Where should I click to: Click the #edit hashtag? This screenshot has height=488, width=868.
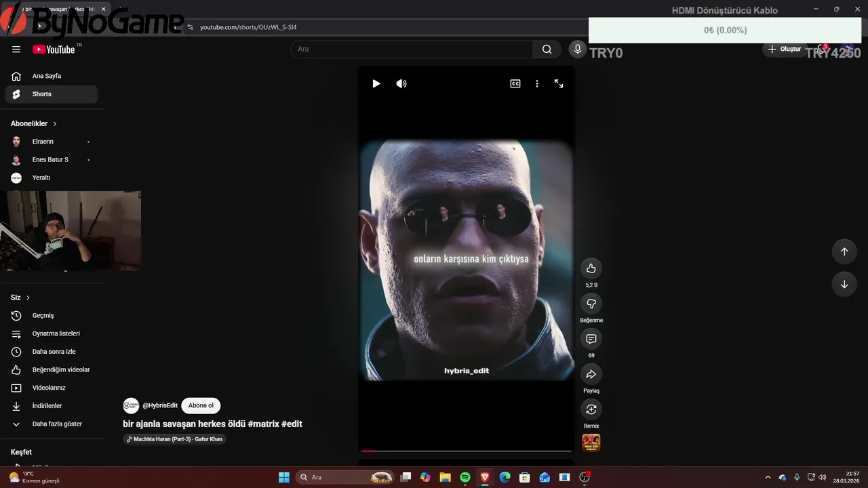[292, 424]
